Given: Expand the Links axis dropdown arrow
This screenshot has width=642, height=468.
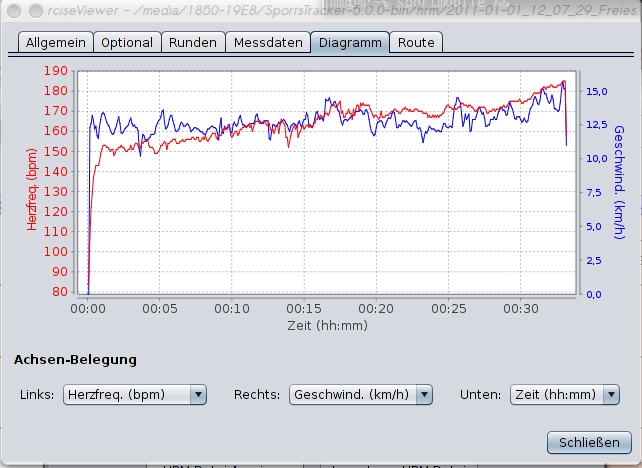Looking at the screenshot, I should click(x=198, y=395).
